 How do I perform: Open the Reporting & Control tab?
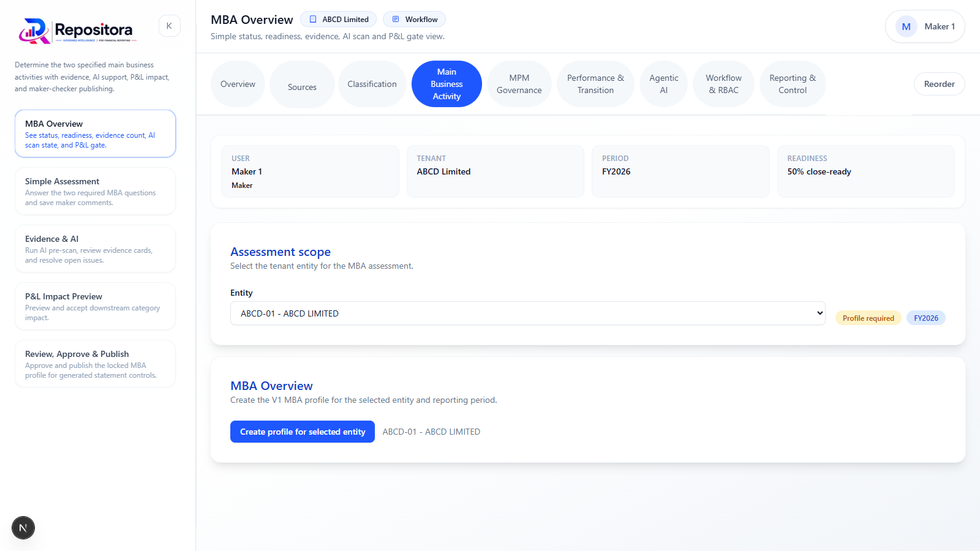pos(793,84)
